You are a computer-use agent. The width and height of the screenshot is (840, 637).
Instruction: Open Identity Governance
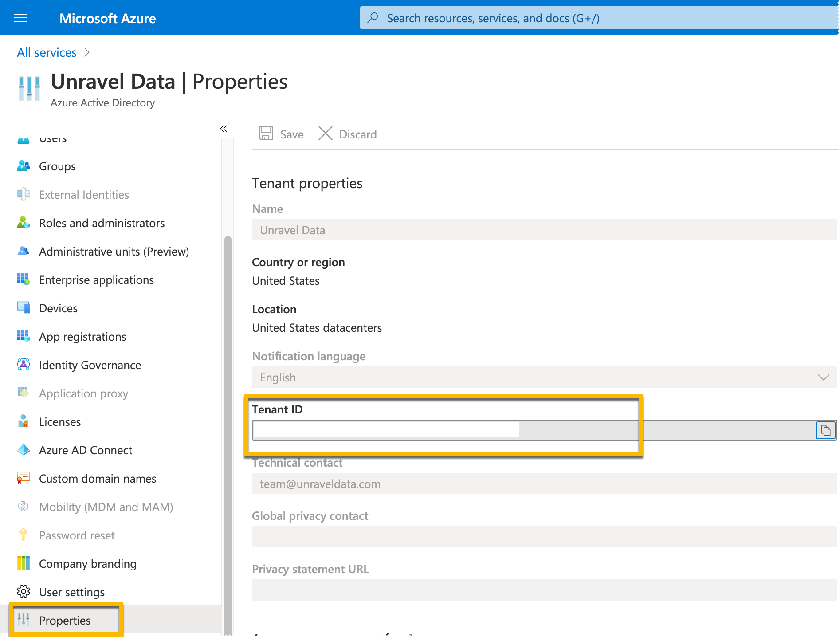click(x=90, y=365)
